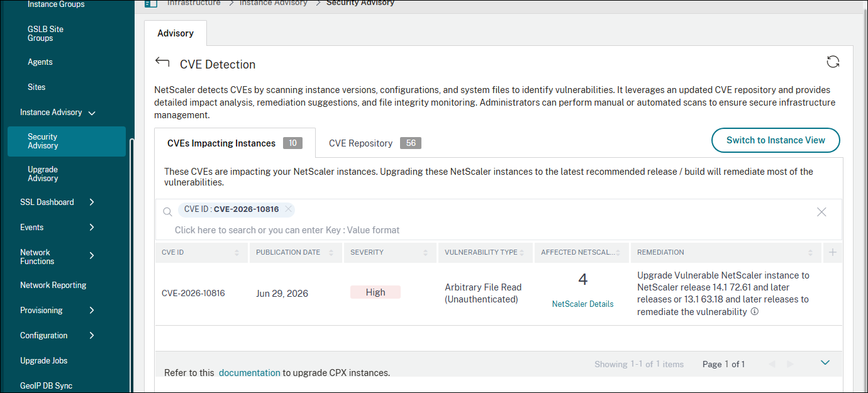Switch to CVE Repository tab
Image resolution: width=868 pixels, height=393 pixels.
click(375, 143)
